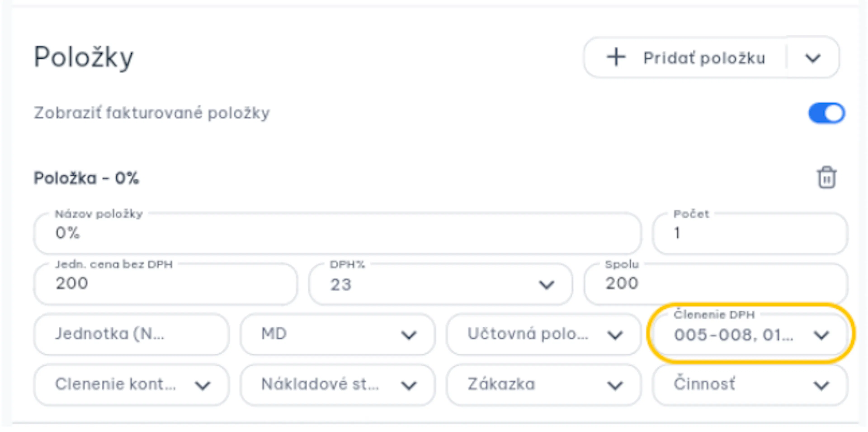
Task: Click the Počet input field
Action: (x=750, y=233)
